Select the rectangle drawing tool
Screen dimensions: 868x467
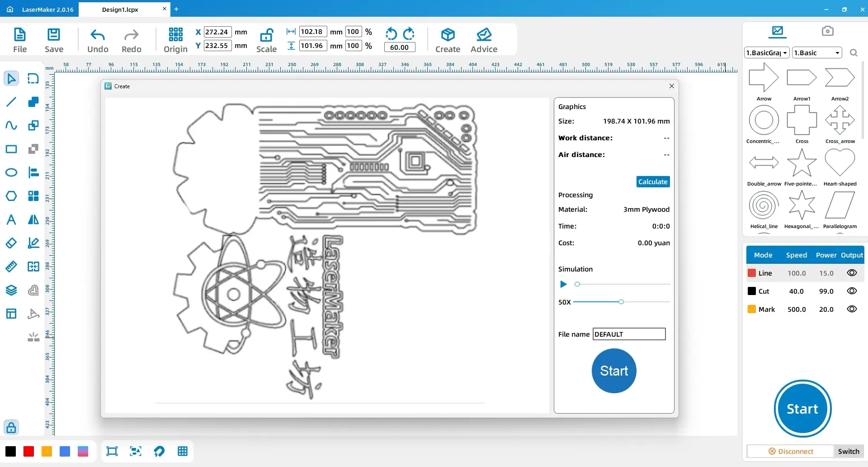tap(11, 149)
